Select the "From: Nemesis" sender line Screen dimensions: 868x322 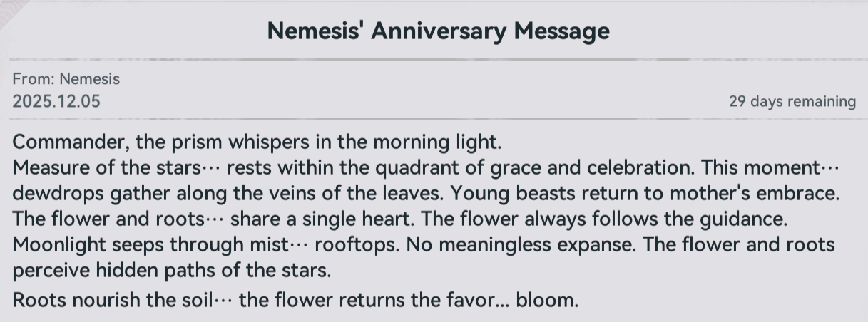[66, 79]
